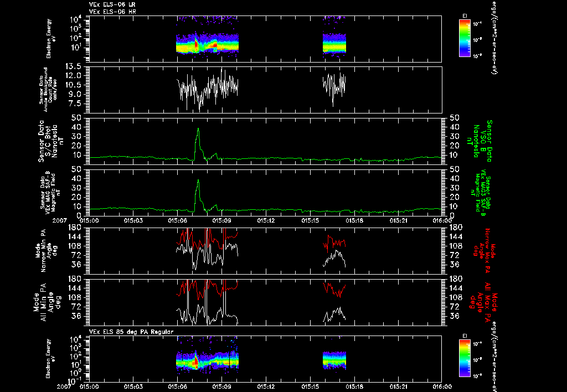Click the red burst in 85 deg PA spectrogram
The width and height of the screenshot is (567, 392).
pyautogui.click(x=195, y=361)
